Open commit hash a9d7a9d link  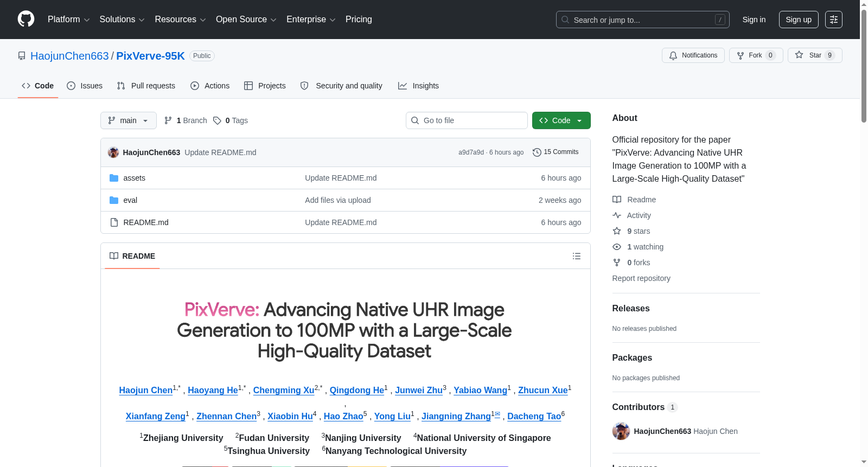coord(471,152)
